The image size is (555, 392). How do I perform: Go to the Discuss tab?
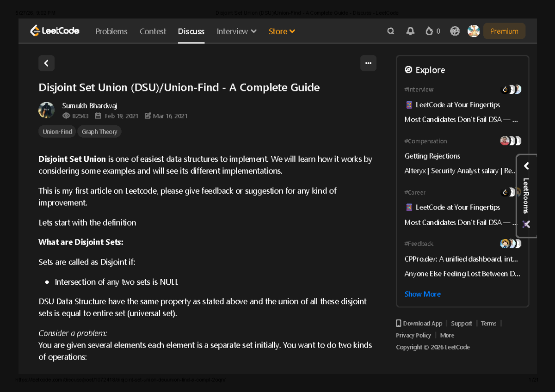tap(191, 31)
